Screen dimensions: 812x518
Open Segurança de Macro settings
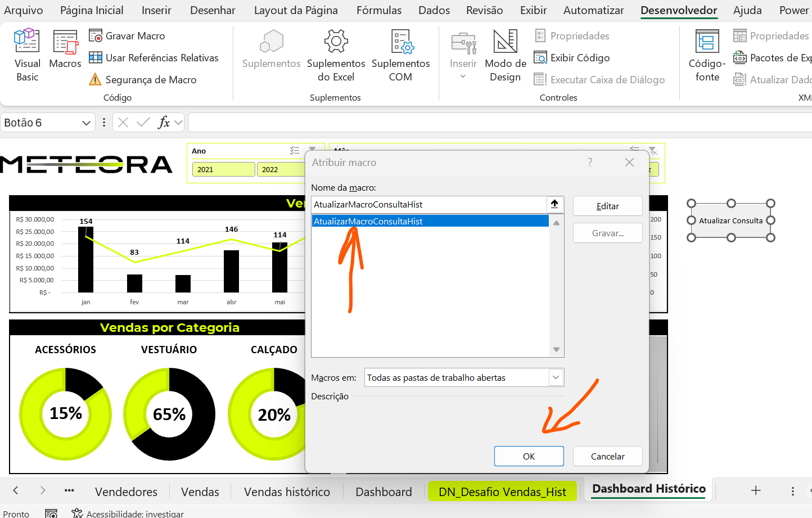[x=143, y=79]
